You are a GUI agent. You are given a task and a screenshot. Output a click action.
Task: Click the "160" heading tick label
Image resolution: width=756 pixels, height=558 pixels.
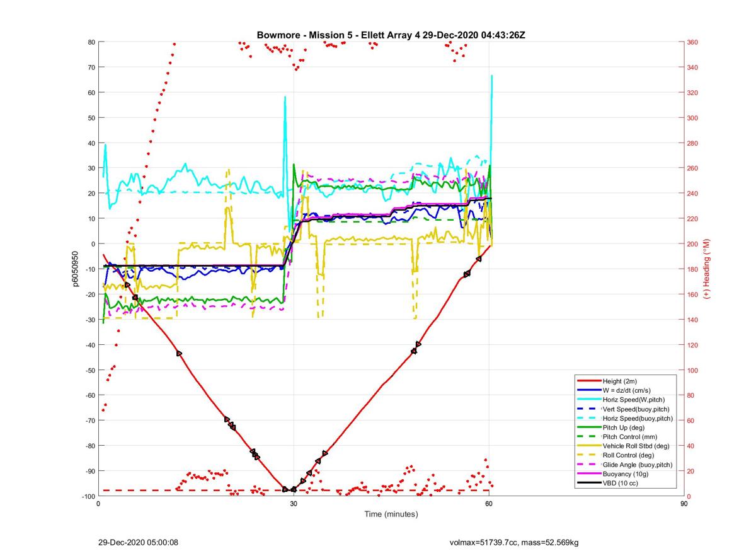693,294
